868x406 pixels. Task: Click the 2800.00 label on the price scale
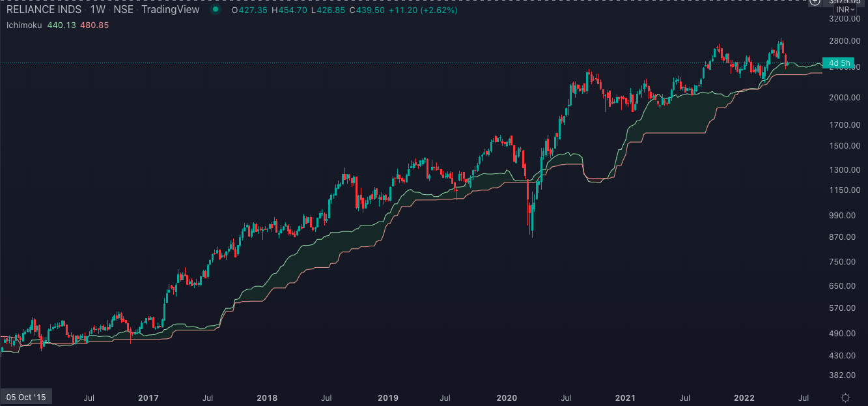click(x=843, y=40)
